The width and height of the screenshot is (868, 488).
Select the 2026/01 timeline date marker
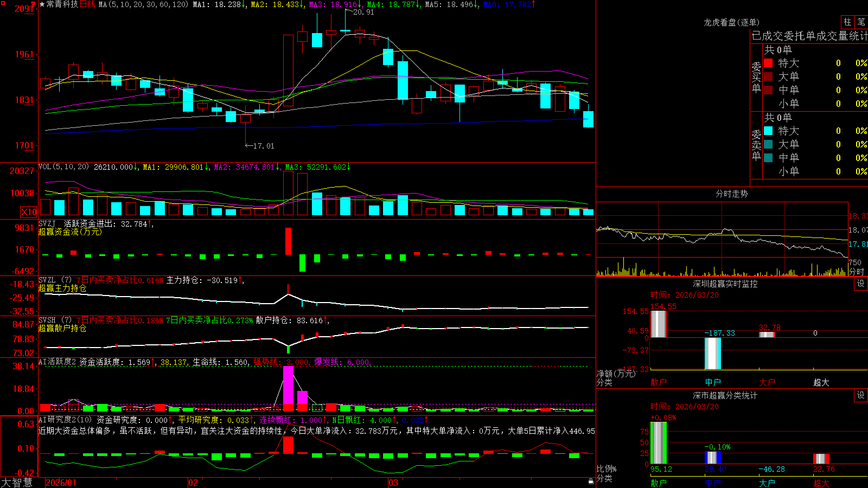click(61, 483)
